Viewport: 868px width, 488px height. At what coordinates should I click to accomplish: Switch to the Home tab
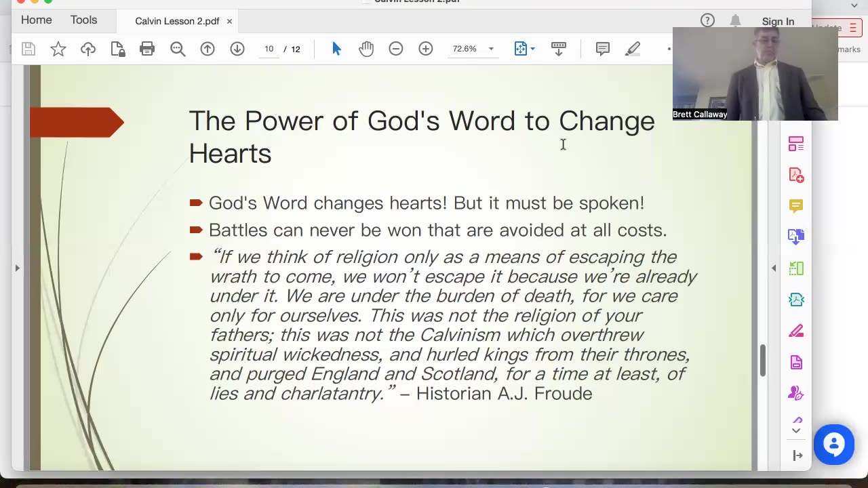(37, 20)
